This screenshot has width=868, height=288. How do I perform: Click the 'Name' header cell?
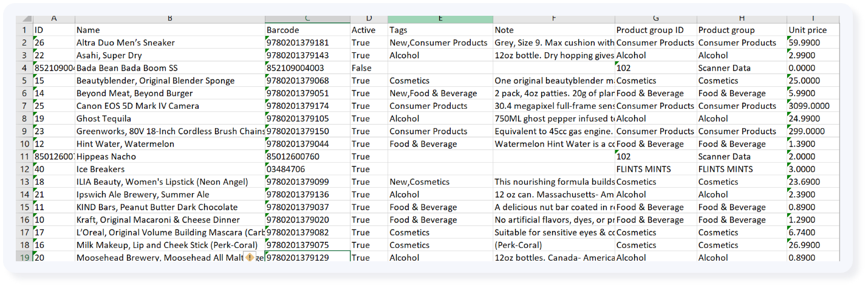point(170,30)
